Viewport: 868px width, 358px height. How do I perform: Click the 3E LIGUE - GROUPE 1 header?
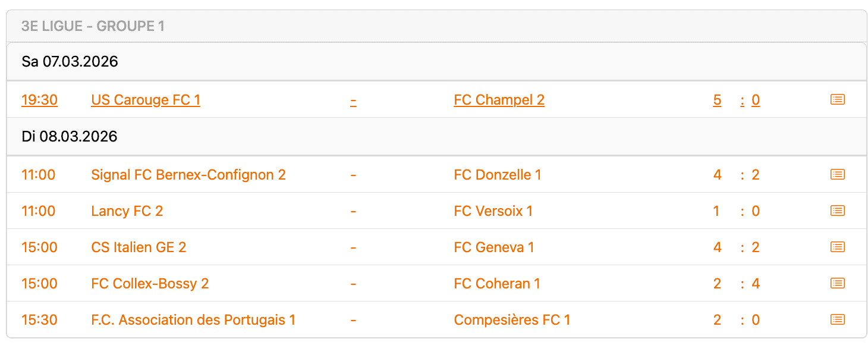93,26
